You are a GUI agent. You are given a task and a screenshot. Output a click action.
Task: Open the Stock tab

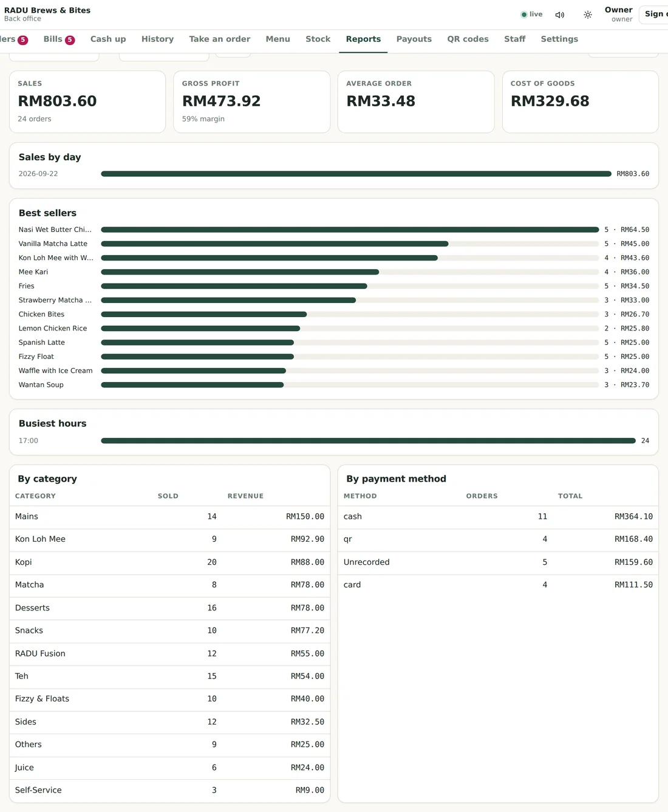pyautogui.click(x=318, y=39)
